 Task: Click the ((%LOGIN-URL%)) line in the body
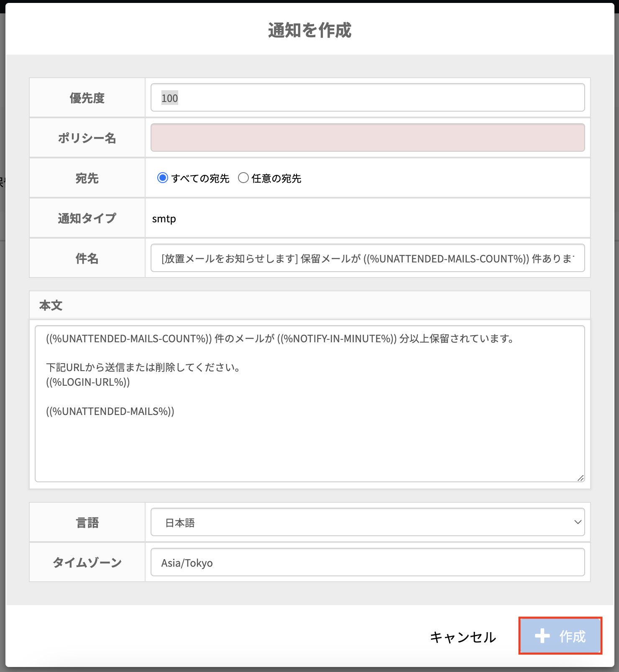(x=88, y=382)
